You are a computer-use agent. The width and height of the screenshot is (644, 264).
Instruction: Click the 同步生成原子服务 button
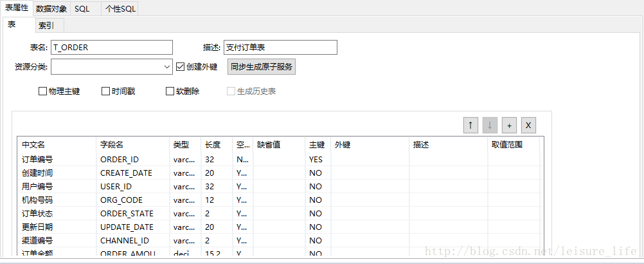pos(261,66)
